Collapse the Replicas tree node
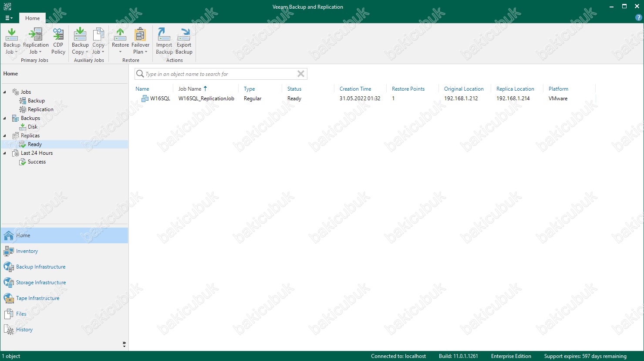 (5, 136)
